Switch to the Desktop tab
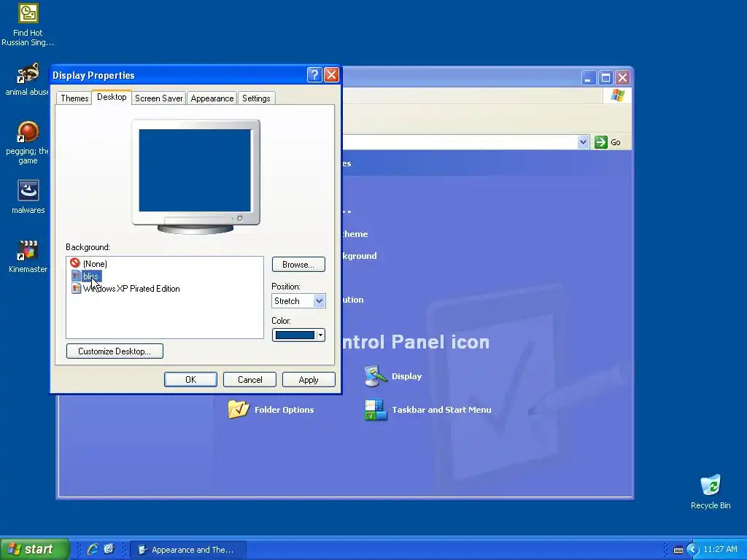This screenshot has height=560, width=747. click(112, 97)
